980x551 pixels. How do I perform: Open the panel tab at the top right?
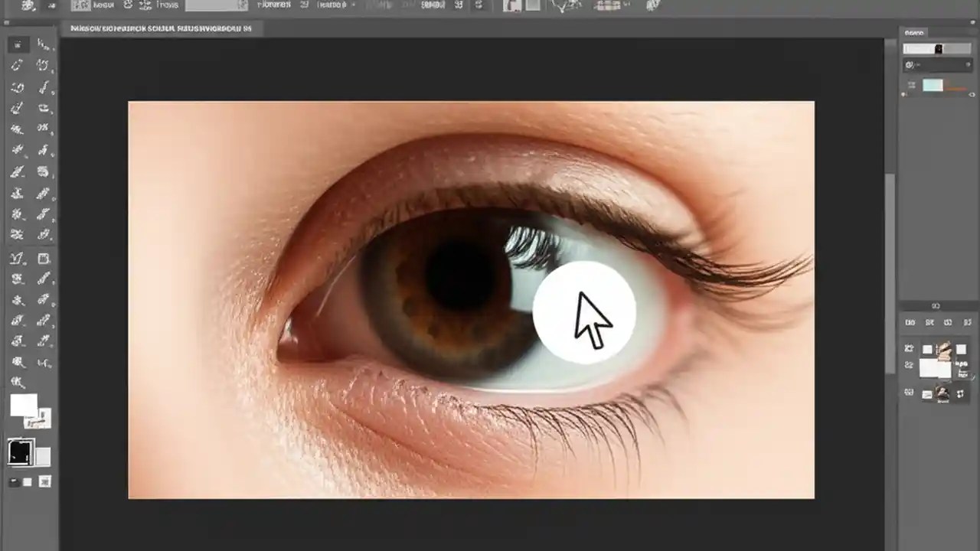(916, 33)
